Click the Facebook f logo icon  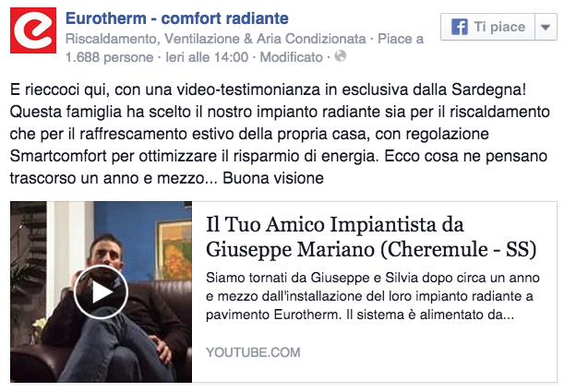click(x=460, y=27)
